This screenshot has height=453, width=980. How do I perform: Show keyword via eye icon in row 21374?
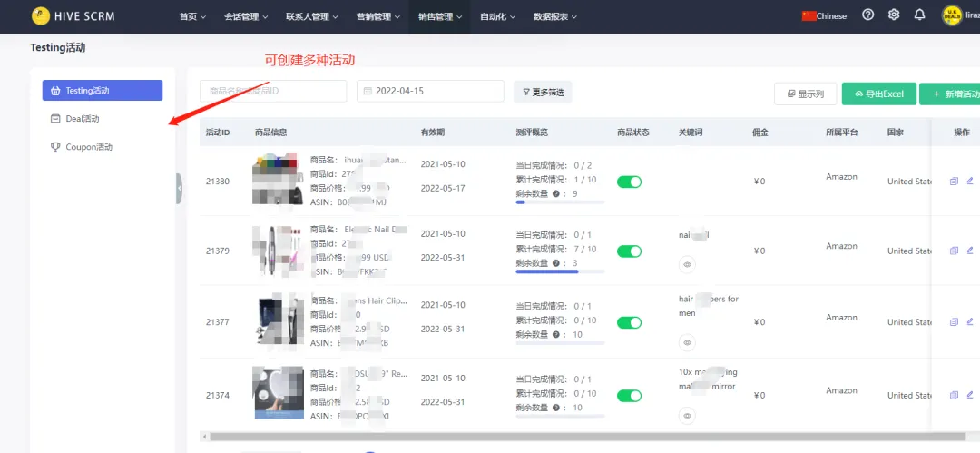click(687, 416)
